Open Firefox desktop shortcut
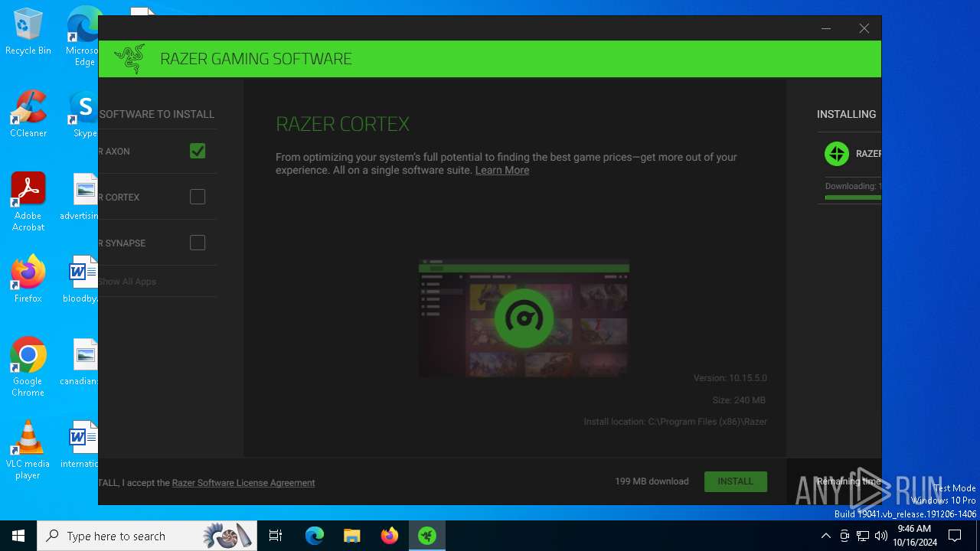980x551 pixels. 28,279
